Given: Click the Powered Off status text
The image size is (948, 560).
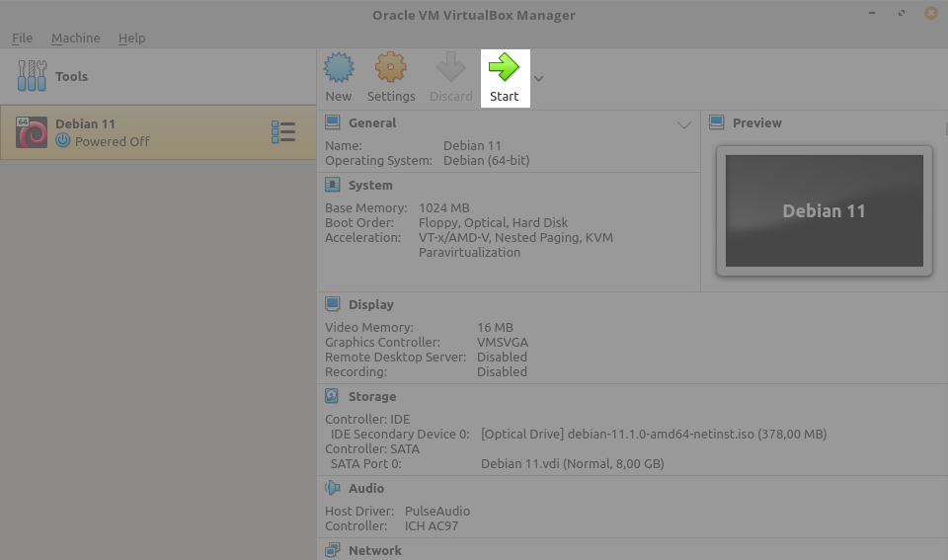Looking at the screenshot, I should click(x=112, y=141).
